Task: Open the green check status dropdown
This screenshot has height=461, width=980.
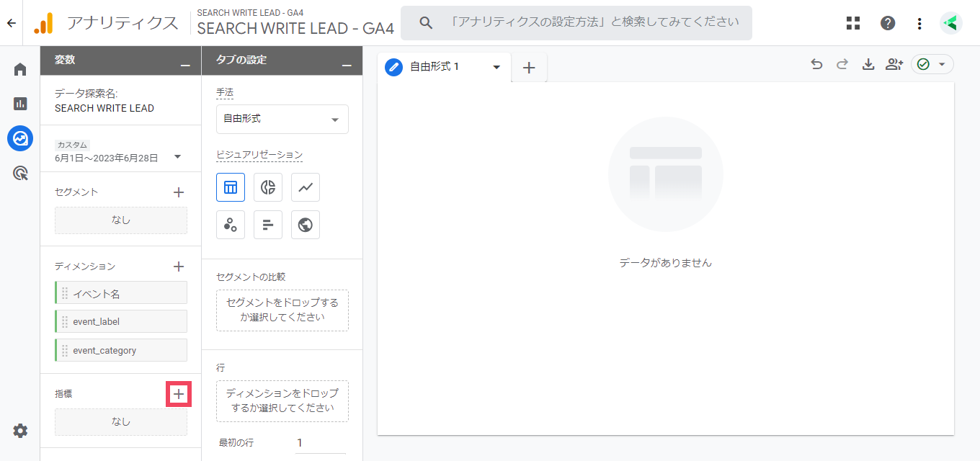Action: [932, 64]
